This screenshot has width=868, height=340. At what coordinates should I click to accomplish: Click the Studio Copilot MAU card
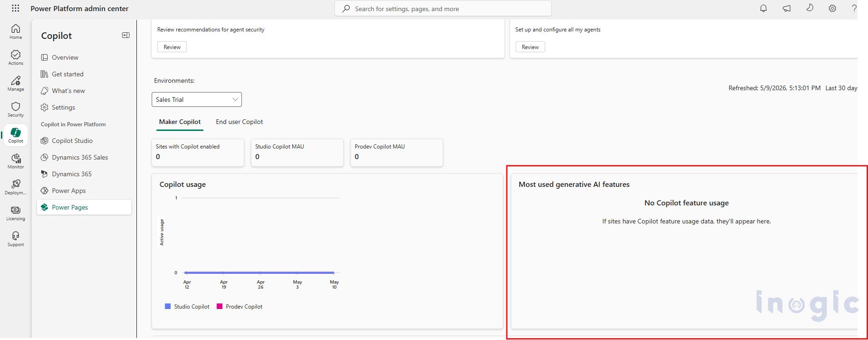click(x=297, y=152)
